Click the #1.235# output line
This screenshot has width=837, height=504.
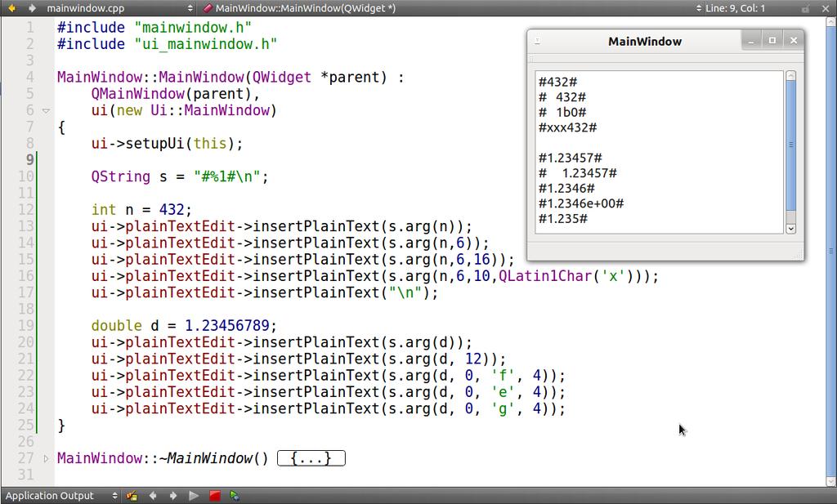tap(562, 219)
